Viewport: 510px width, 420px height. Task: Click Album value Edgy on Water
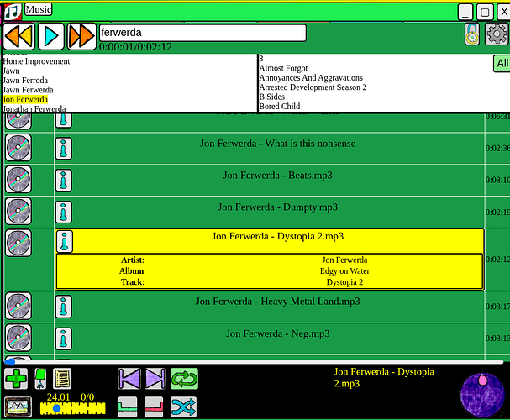pos(344,271)
